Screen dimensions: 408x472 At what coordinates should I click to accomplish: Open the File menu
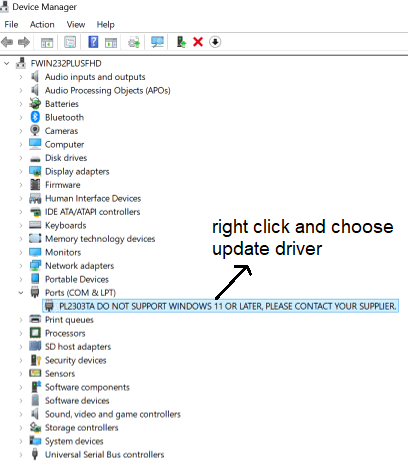click(11, 25)
